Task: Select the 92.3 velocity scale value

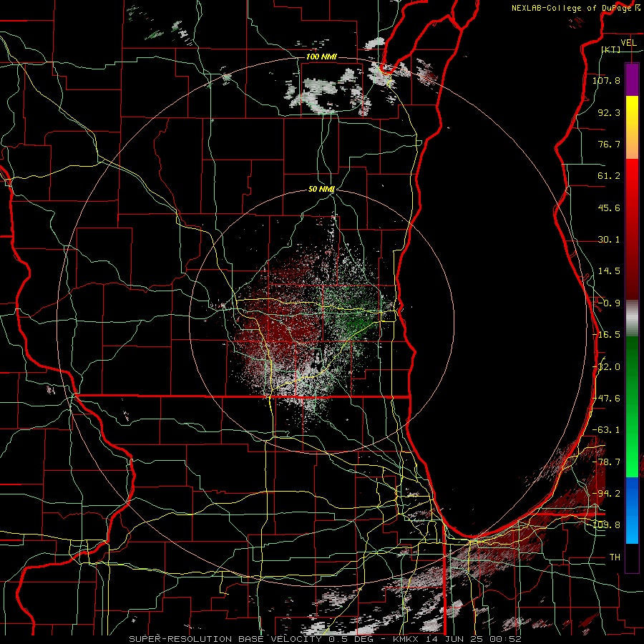Action: click(x=609, y=112)
